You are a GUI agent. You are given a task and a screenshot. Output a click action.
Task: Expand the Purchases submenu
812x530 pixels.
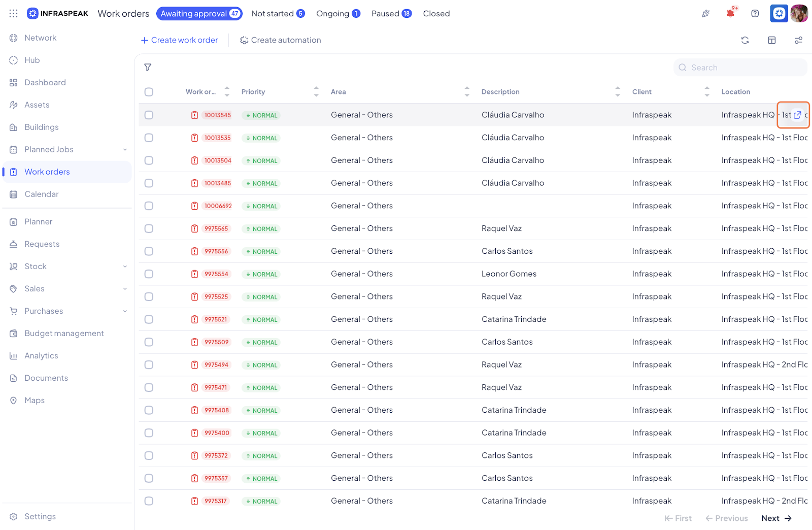[x=125, y=311]
